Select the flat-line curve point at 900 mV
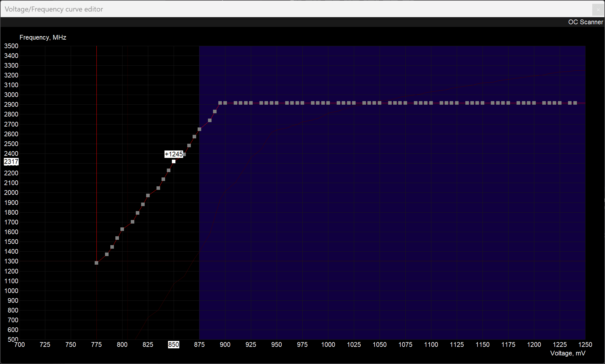 coord(225,103)
